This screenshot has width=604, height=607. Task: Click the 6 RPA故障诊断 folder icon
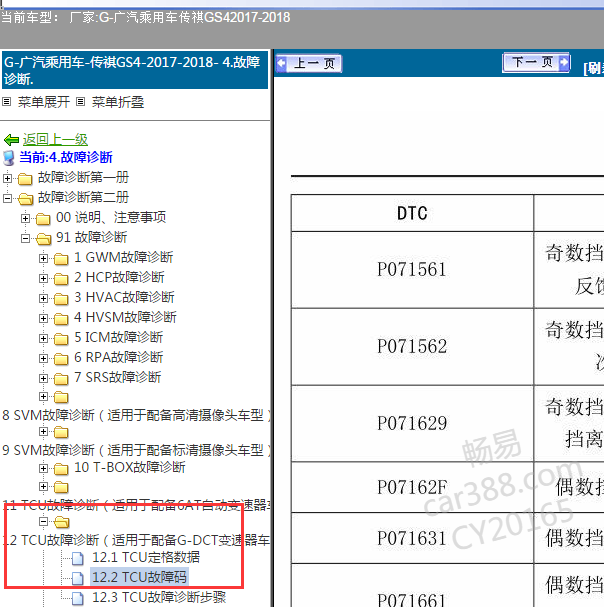coord(61,359)
